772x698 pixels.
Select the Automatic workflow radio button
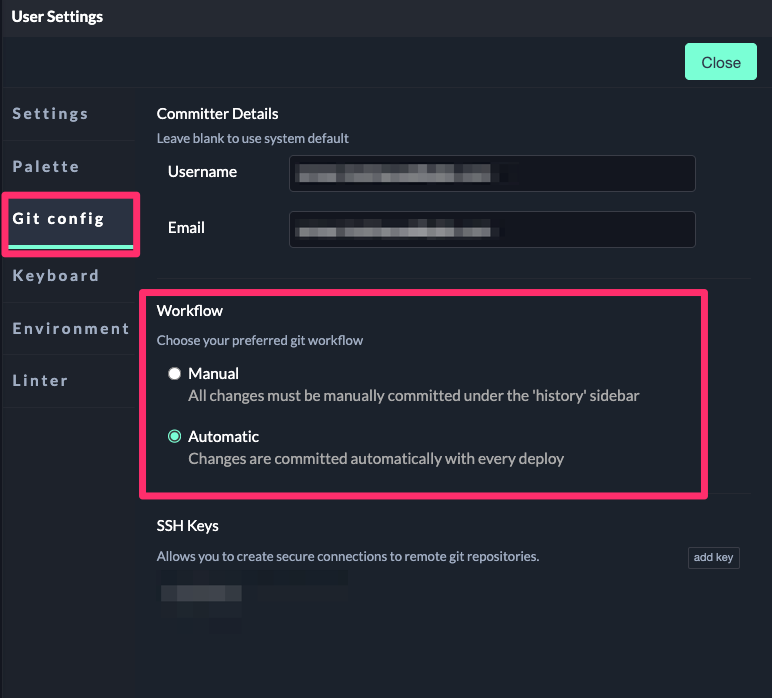point(174,436)
